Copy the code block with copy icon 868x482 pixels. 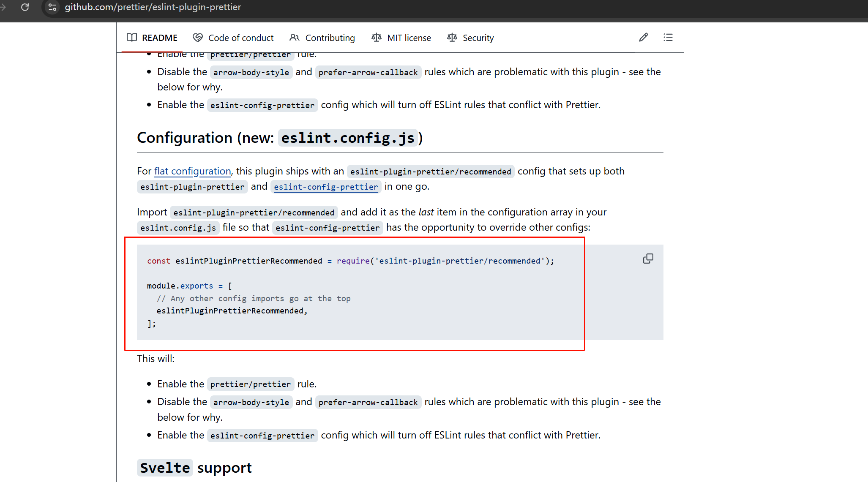[x=648, y=259]
